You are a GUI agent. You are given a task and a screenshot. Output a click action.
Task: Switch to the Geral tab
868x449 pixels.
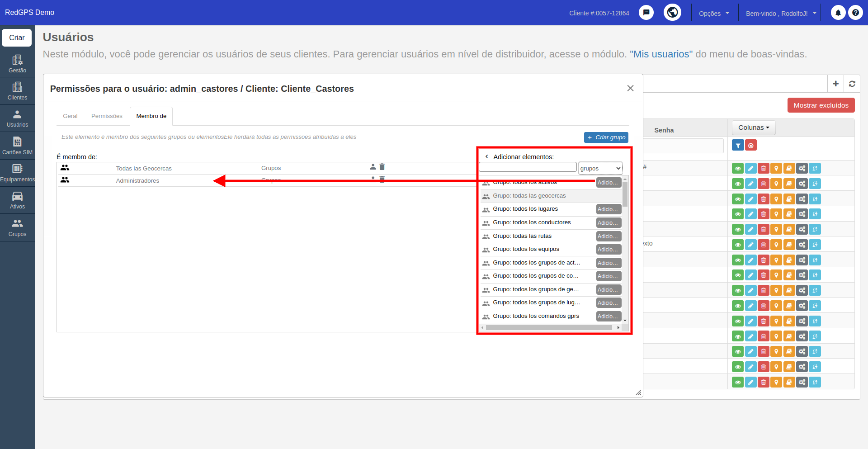pos(70,116)
